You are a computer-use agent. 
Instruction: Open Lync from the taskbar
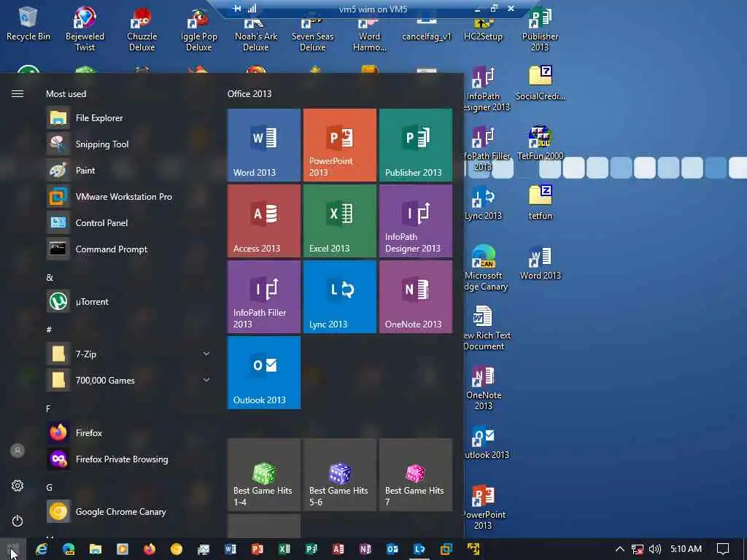[x=419, y=549]
